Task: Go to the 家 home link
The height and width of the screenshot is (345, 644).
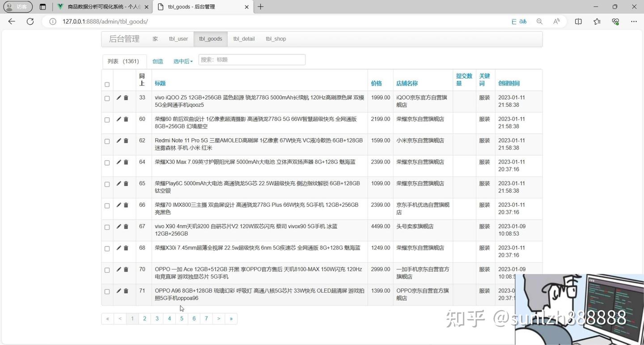Action: [155, 39]
